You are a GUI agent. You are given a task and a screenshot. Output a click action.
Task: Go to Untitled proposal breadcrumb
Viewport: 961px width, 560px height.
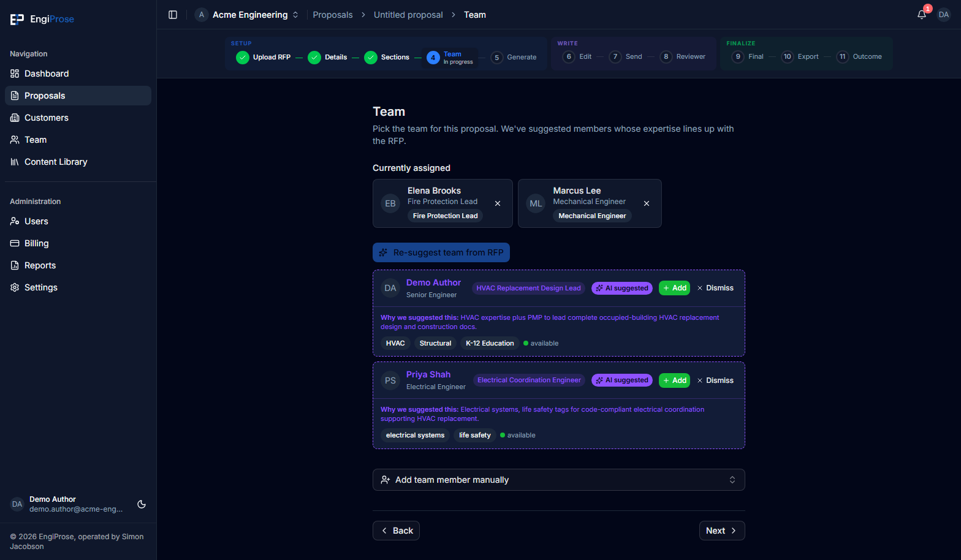coord(408,15)
